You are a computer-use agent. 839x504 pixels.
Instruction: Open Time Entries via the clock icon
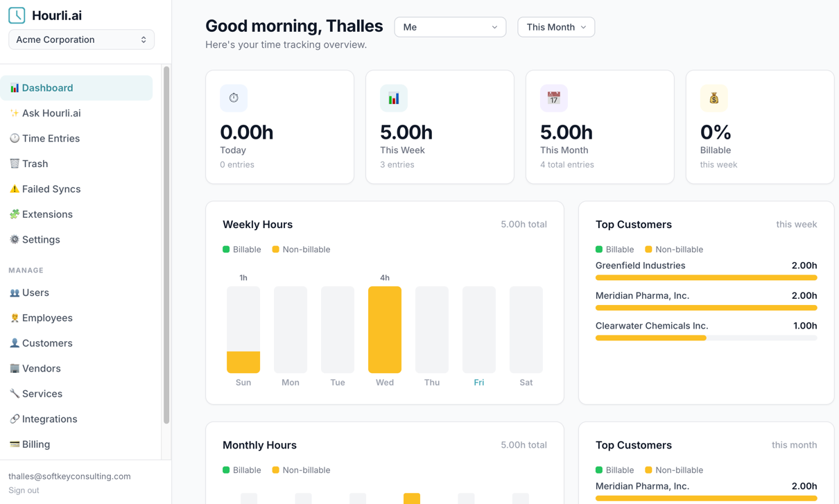[x=15, y=138]
